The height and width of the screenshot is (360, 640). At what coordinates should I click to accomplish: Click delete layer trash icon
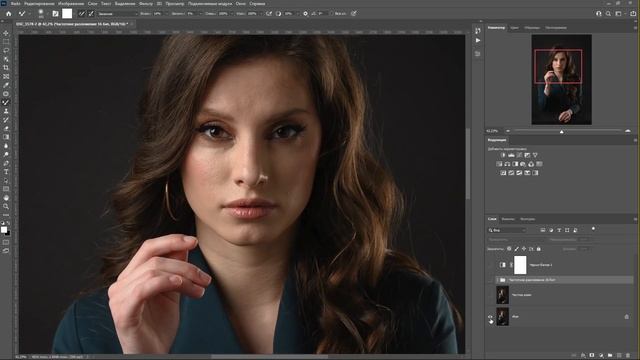click(x=628, y=356)
